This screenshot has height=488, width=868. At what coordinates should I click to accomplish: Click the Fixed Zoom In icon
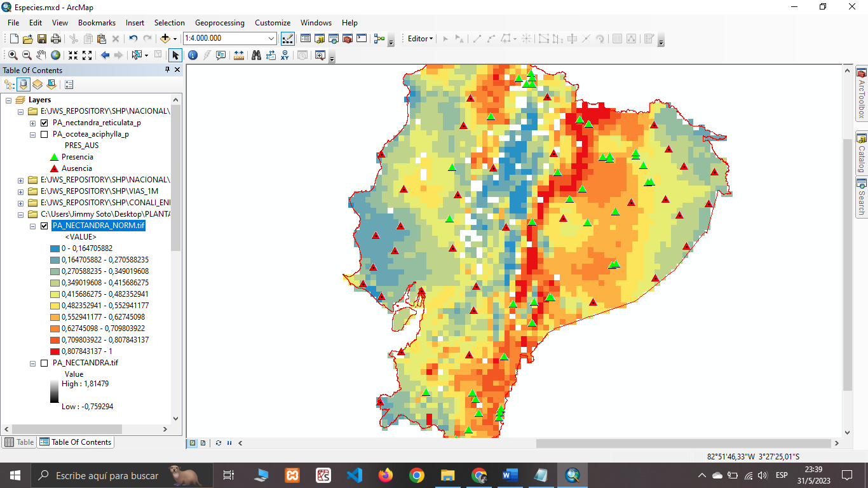pyautogui.click(x=73, y=55)
